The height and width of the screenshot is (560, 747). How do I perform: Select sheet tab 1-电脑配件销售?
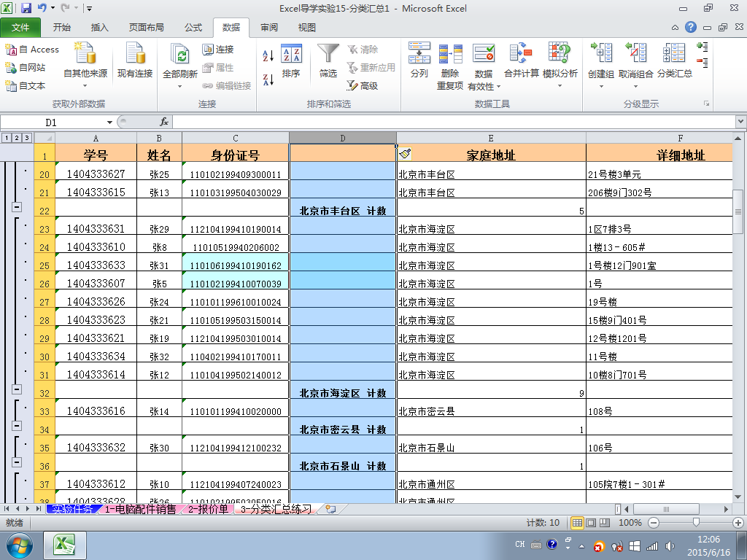tap(141, 509)
